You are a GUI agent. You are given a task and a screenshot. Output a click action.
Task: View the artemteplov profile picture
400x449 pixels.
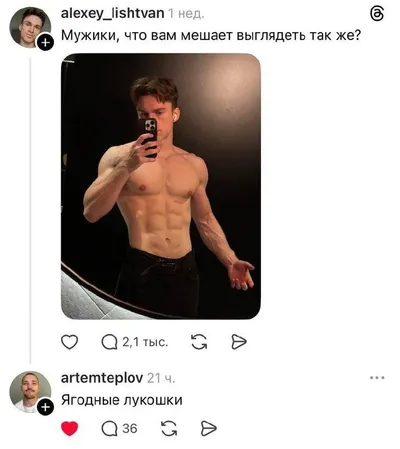click(x=30, y=392)
